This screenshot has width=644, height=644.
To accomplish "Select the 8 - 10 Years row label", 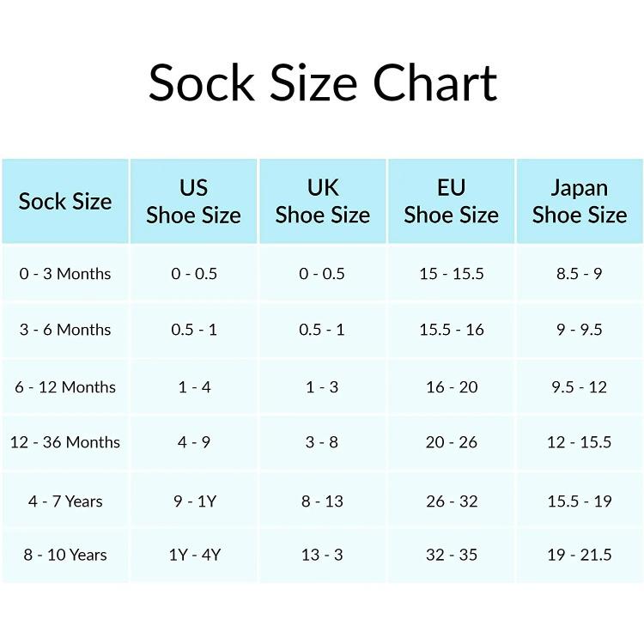I will [x=65, y=555].
